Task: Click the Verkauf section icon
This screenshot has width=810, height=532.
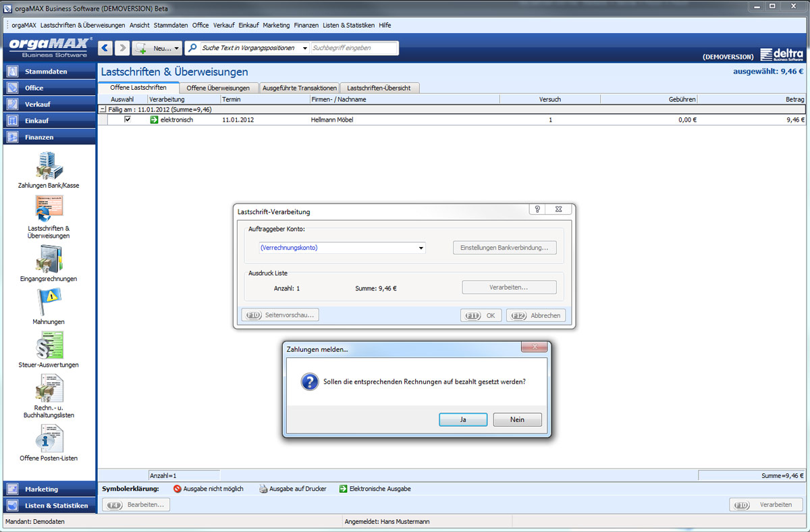Action: click(11, 104)
